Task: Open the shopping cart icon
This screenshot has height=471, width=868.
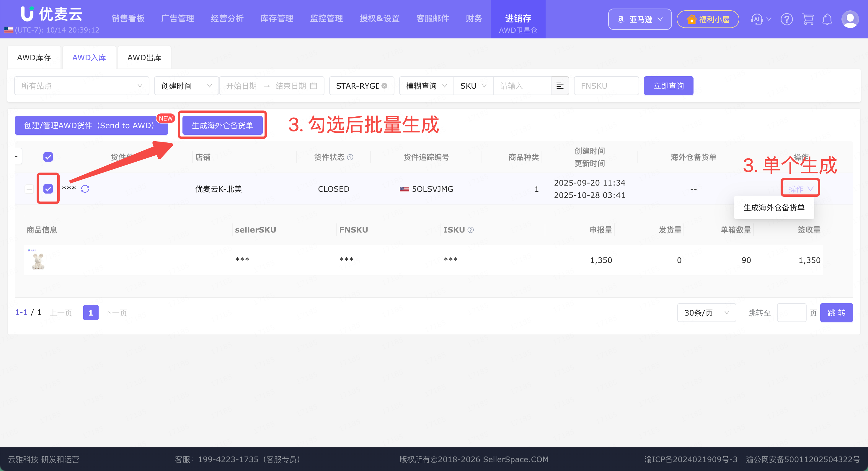Action: (x=808, y=19)
